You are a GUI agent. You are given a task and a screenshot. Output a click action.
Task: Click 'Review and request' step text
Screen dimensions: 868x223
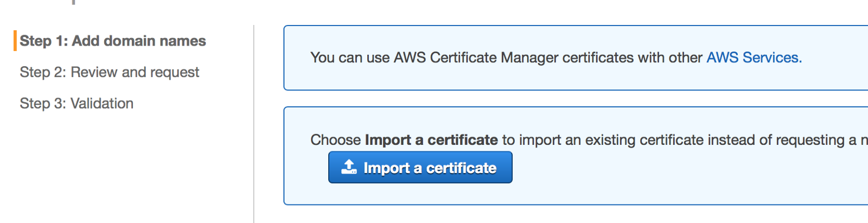135,72
